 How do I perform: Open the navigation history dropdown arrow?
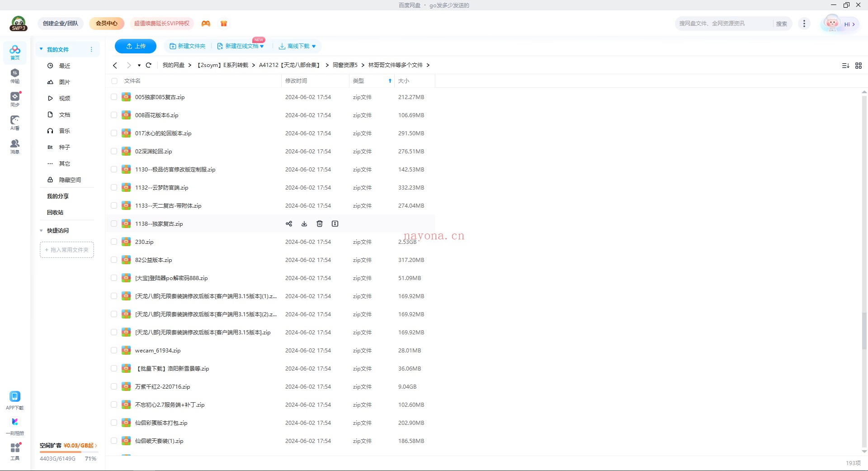[x=139, y=65]
